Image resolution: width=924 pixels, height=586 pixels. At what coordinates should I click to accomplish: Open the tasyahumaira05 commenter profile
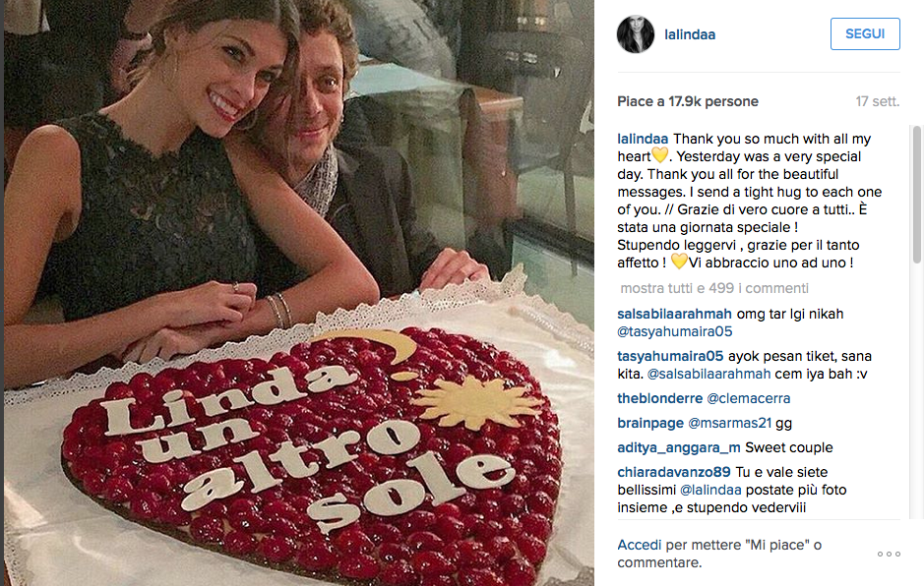coord(670,356)
